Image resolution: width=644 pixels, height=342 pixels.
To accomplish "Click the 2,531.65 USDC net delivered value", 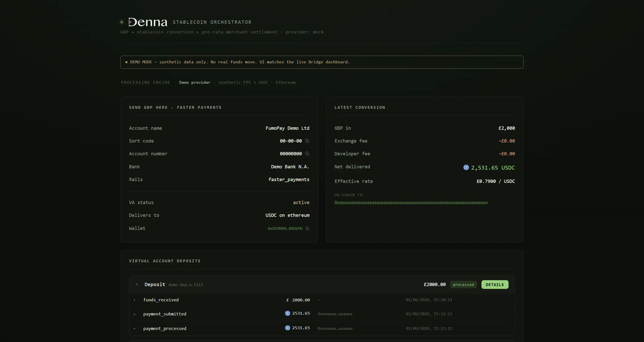I will 493,168.
